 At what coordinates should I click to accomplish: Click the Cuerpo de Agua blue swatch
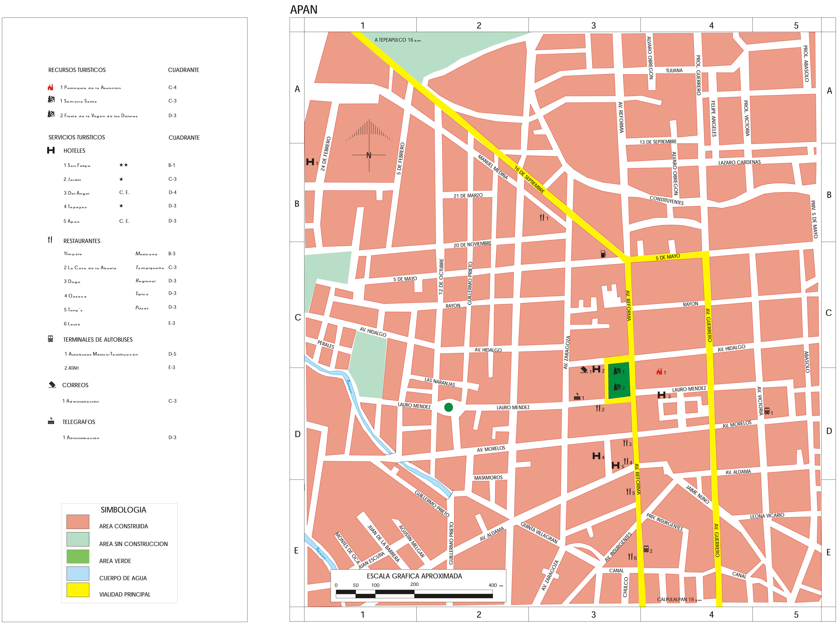(78, 574)
